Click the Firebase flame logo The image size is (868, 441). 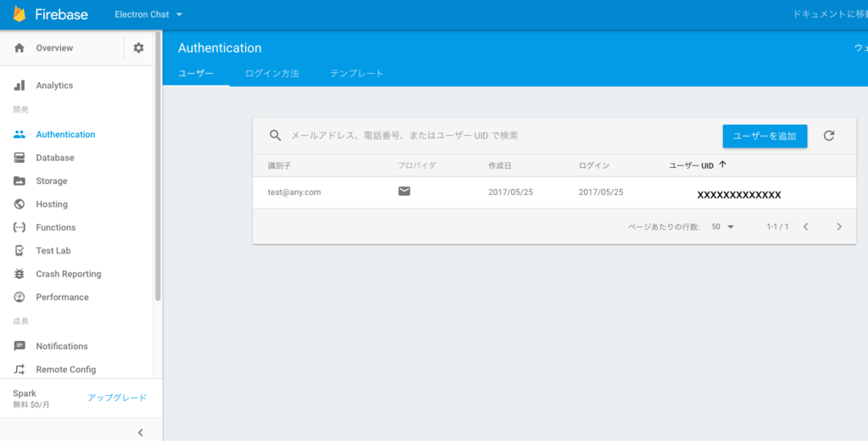click(x=19, y=14)
